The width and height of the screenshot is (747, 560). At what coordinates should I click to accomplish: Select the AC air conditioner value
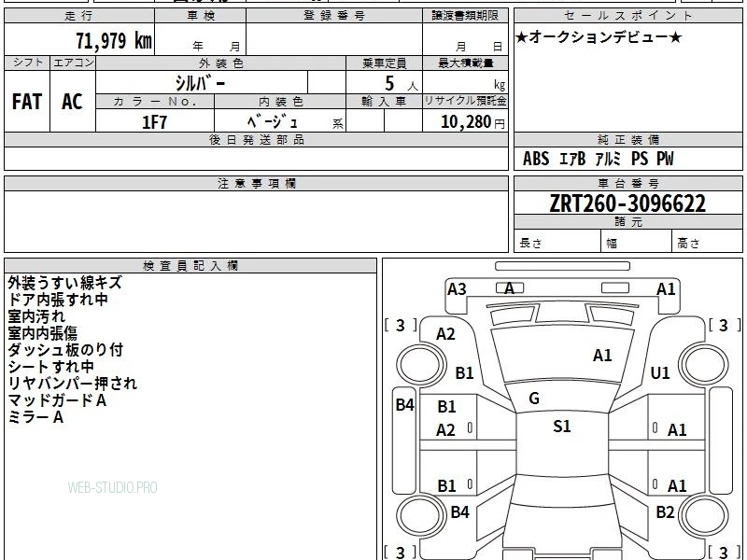pos(73,102)
